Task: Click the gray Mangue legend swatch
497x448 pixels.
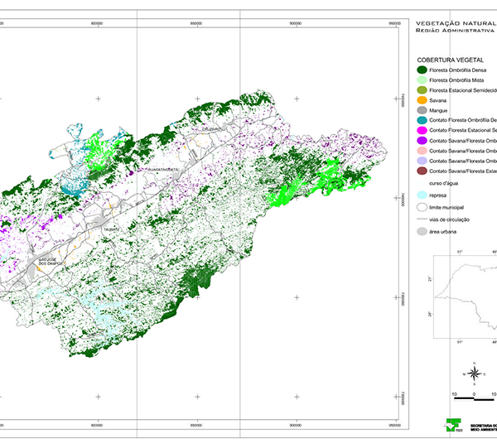Action: point(422,110)
